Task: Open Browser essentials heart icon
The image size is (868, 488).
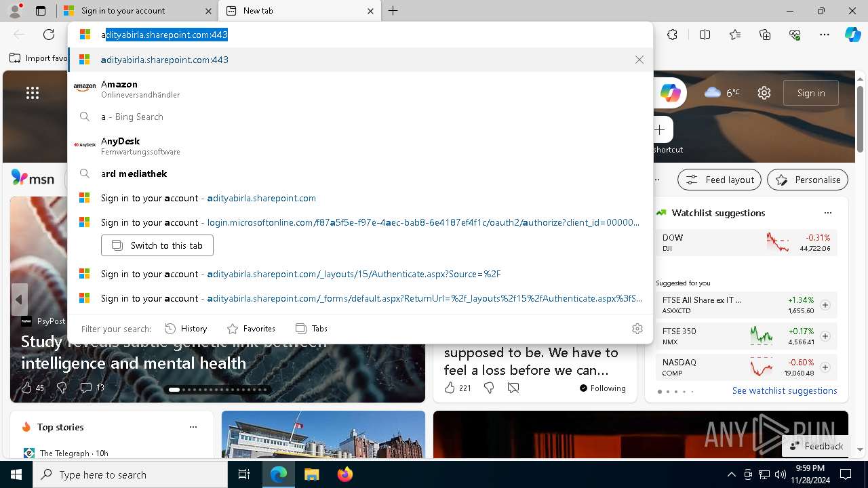Action: click(795, 35)
